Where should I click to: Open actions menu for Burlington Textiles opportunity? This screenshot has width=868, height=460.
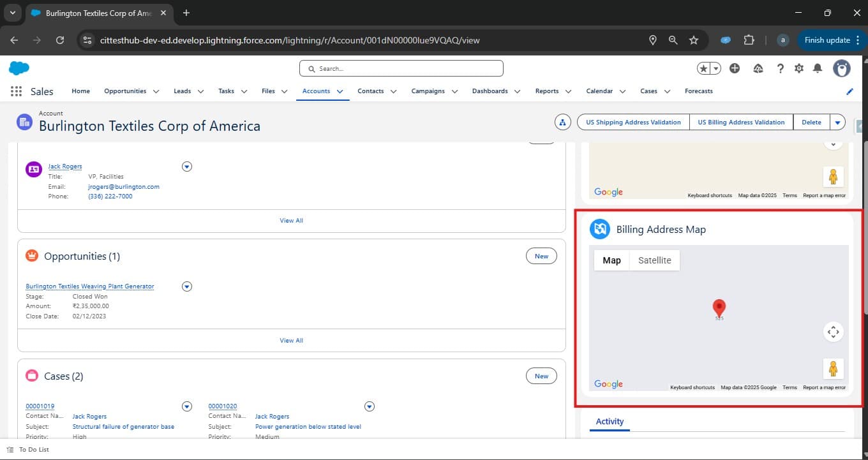pyautogui.click(x=187, y=286)
